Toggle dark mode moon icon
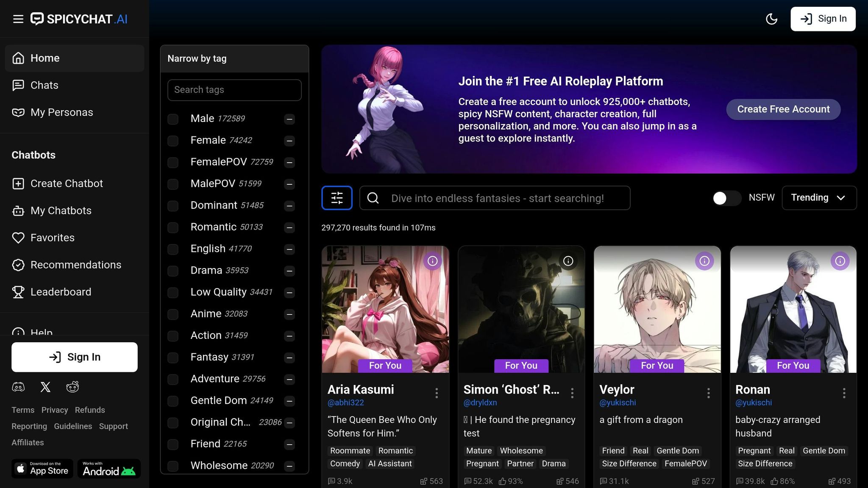Viewport: 868px width, 488px height. (x=771, y=19)
